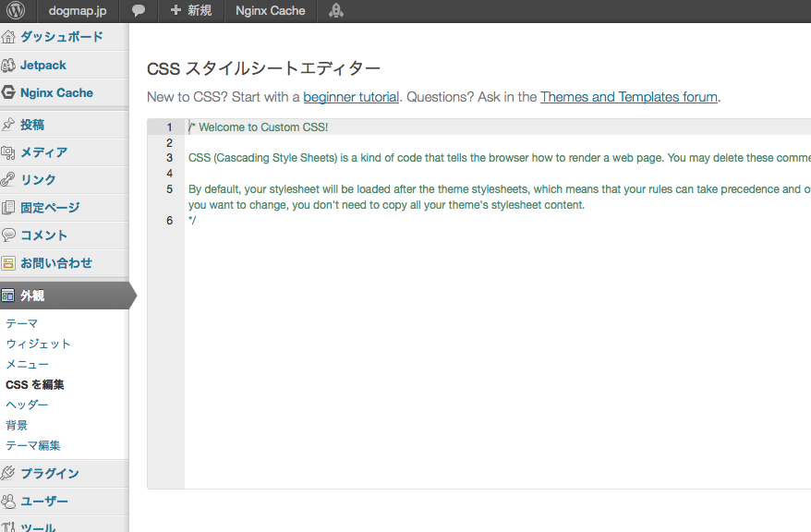Click the メディア media icon

[x=8, y=152]
